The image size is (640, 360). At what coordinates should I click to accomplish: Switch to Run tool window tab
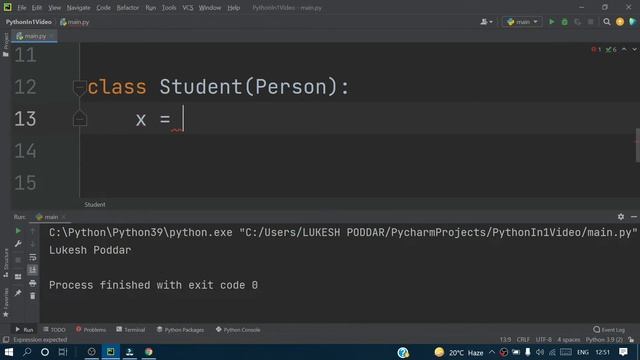(24, 329)
